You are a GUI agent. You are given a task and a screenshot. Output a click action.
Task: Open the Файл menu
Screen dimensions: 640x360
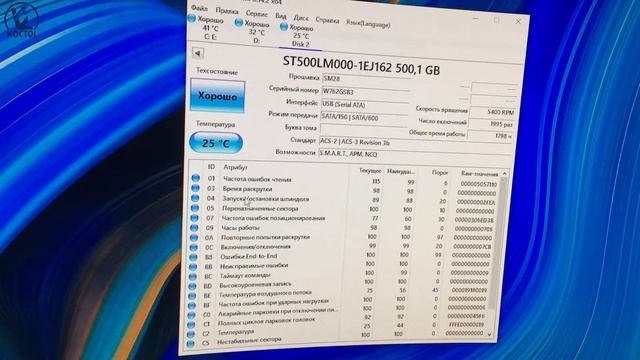click(x=199, y=8)
